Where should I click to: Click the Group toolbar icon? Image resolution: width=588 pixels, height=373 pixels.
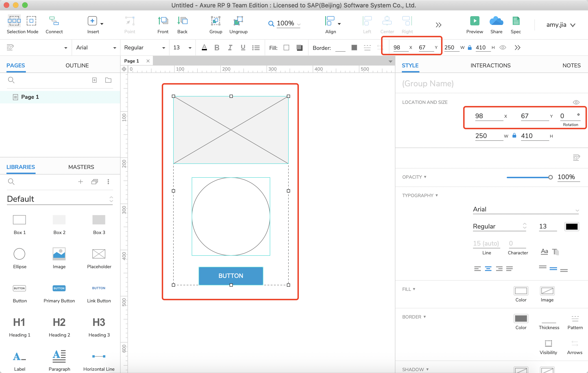pyautogui.click(x=216, y=21)
